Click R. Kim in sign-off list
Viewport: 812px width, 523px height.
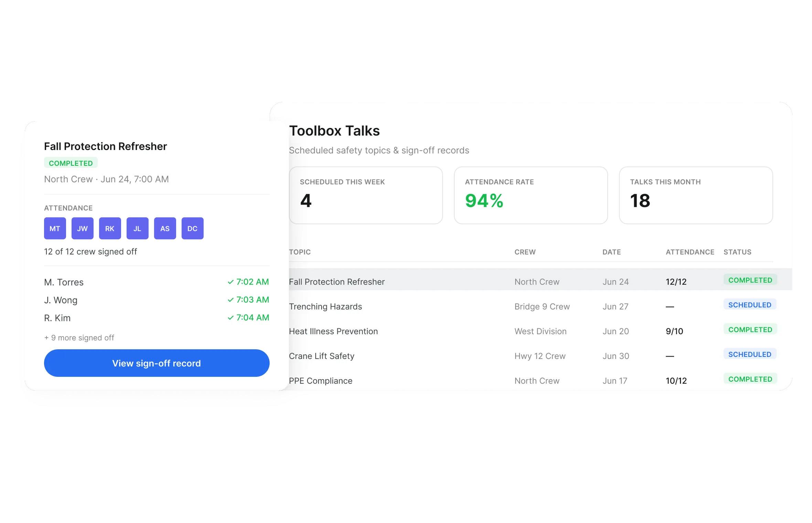click(57, 318)
